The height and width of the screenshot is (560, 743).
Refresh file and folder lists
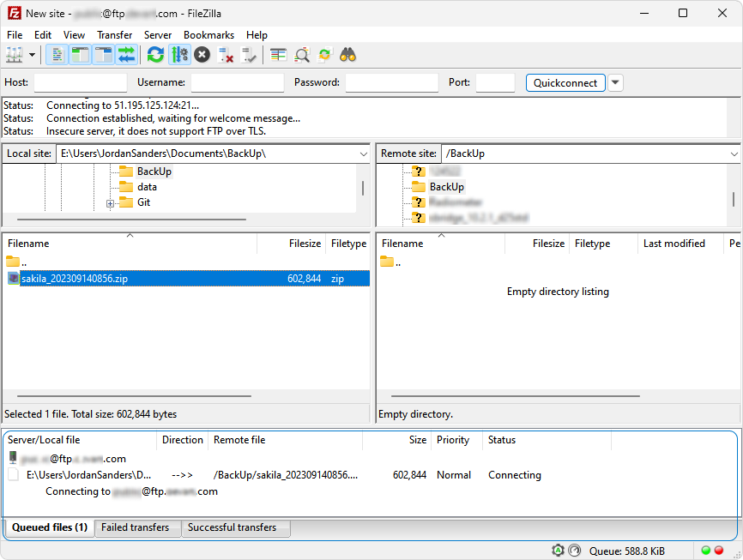[155, 56]
